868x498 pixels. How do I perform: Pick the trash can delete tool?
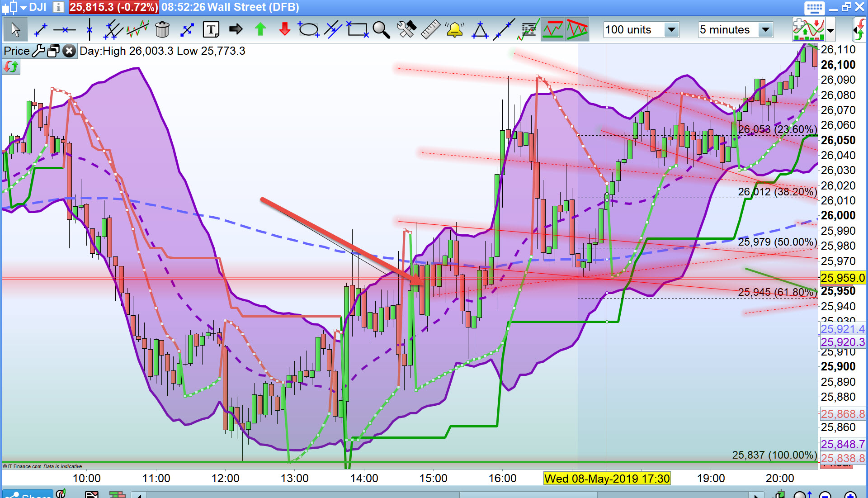click(x=162, y=30)
